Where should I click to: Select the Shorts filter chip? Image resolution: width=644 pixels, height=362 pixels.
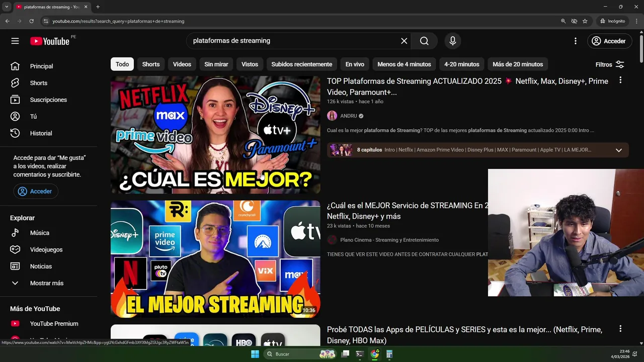click(151, 64)
